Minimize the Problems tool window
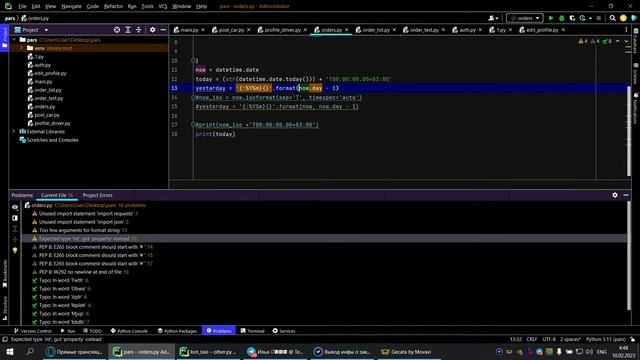640x360 pixels. click(x=626, y=195)
